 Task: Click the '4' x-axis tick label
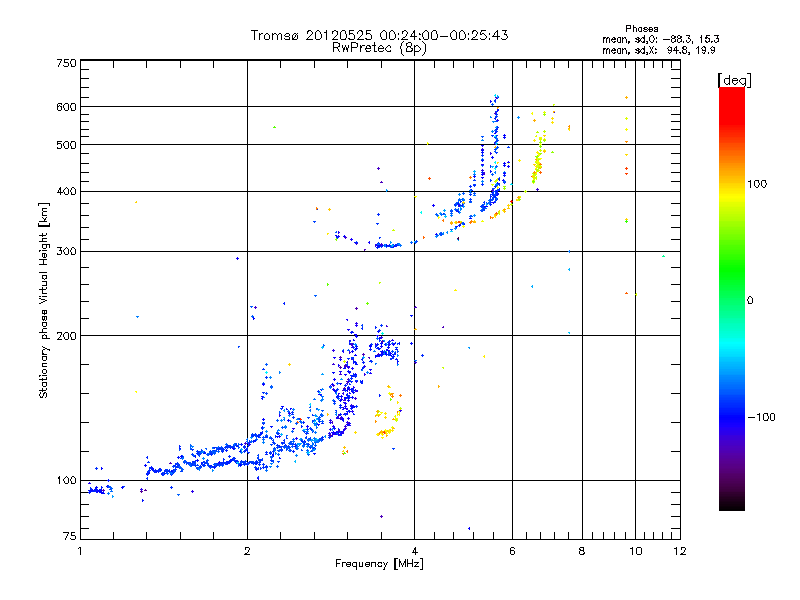[x=415, y=551]
